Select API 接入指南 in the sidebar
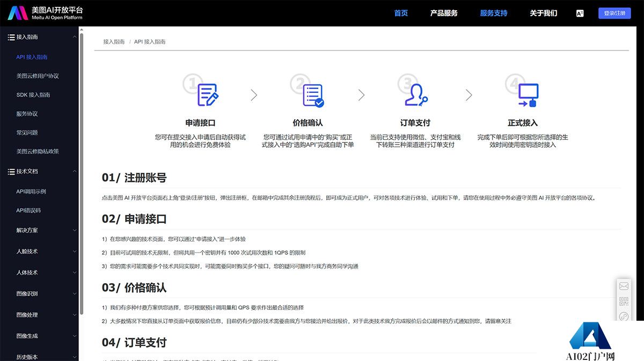The height and width of the screenshot is (361, 644). (32, 57)
